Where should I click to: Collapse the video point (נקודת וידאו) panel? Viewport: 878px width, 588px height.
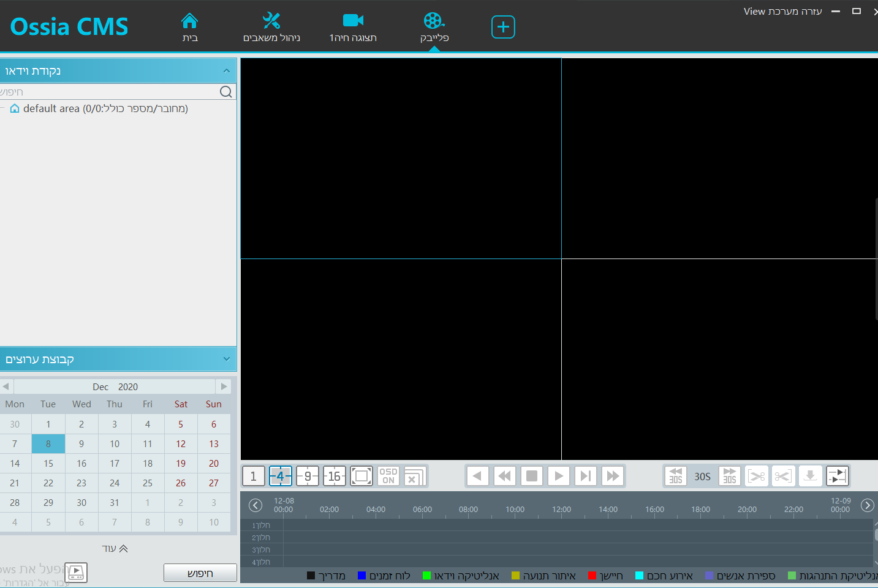click(x=227, y=71)
